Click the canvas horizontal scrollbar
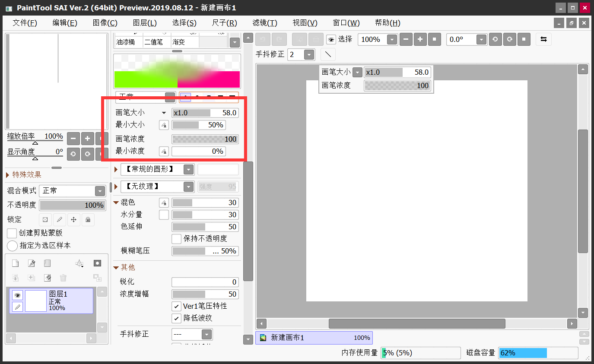Image resolution: width=594 pixels, height=364 pixels. 417,323
